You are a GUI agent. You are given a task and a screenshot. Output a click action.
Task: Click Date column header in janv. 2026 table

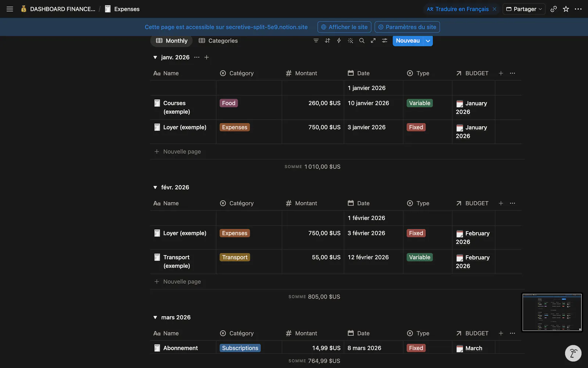coord(373,73)
